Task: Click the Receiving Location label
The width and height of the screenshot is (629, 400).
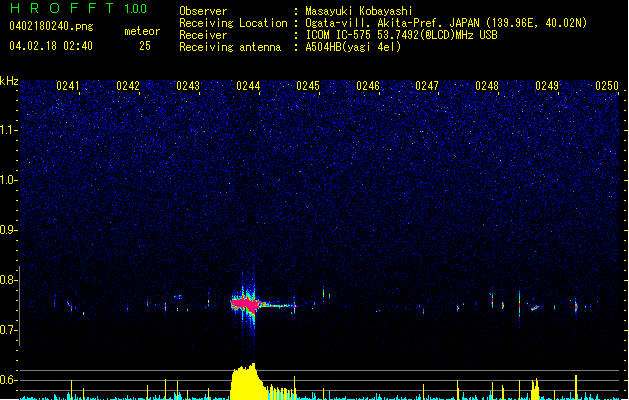Action: (233, 24)
